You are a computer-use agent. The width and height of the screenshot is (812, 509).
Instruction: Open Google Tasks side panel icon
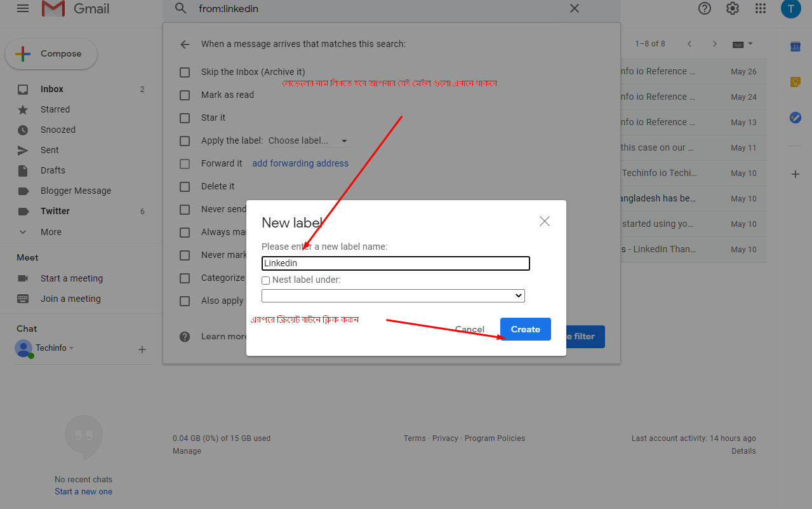click(x=795, y=118)
